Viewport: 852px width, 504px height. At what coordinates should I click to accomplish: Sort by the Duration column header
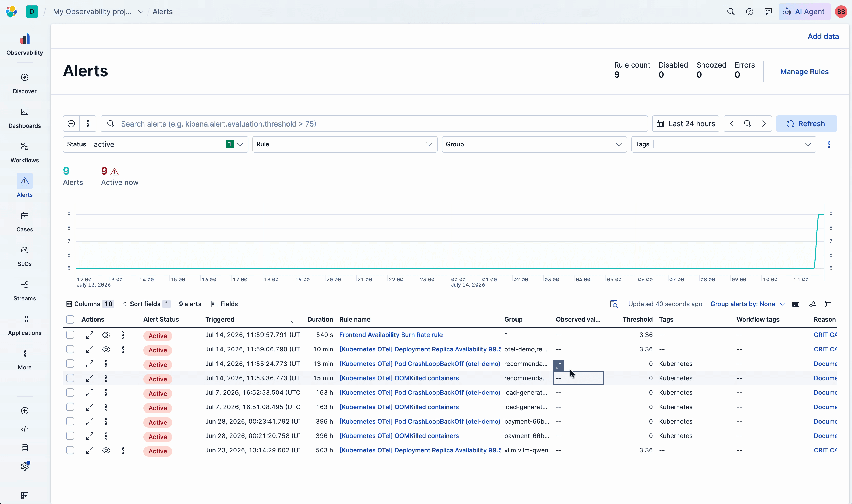pyautogui.click(x=320, y=319)
